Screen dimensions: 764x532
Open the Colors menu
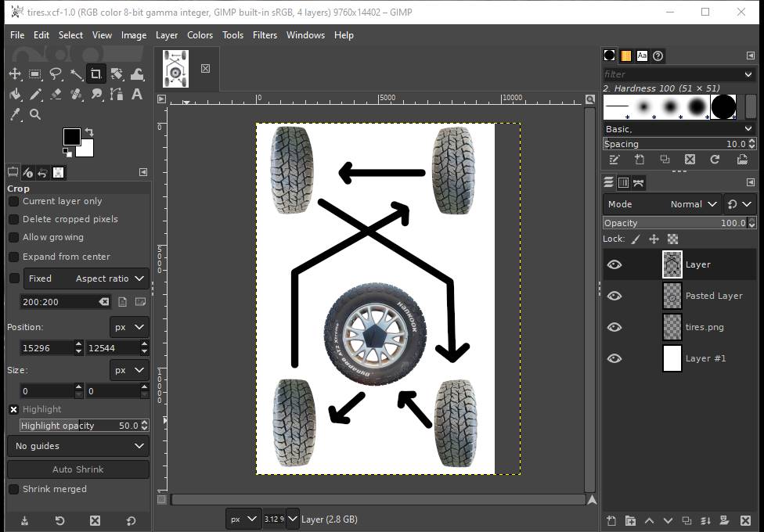click(200, 35)
